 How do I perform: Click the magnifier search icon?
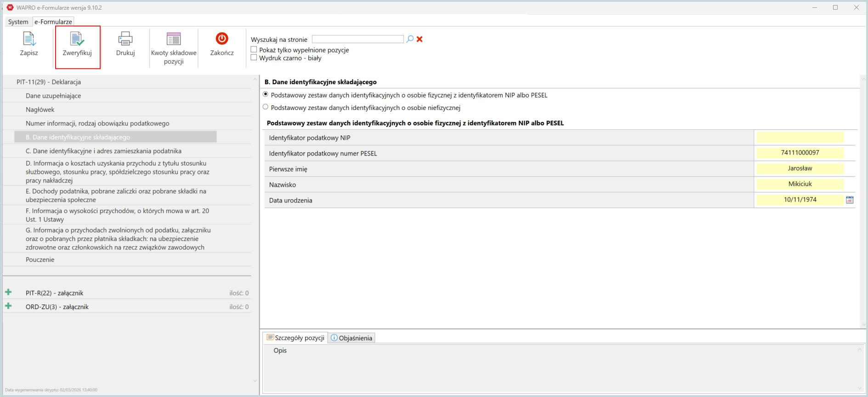[x=410, y=39]
